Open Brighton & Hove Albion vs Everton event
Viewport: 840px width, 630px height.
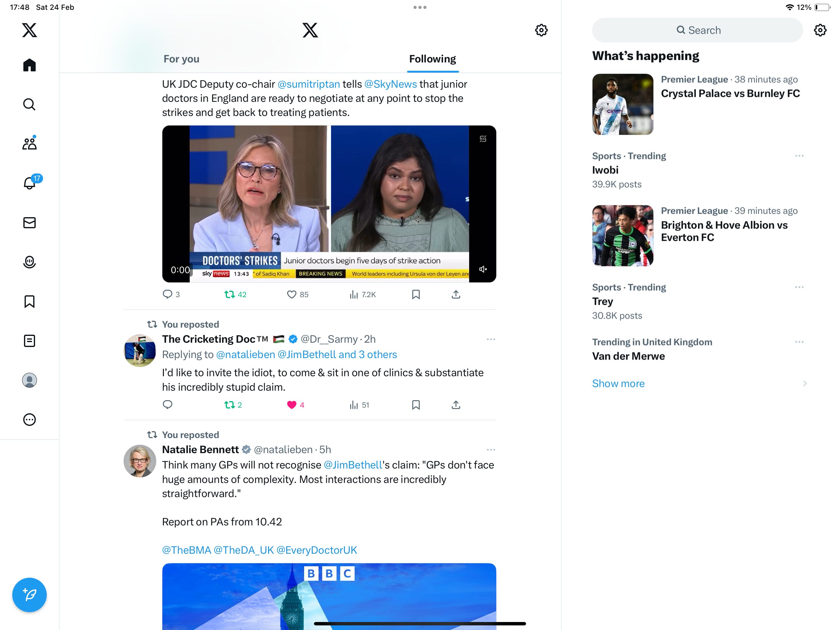coord(697,236)
